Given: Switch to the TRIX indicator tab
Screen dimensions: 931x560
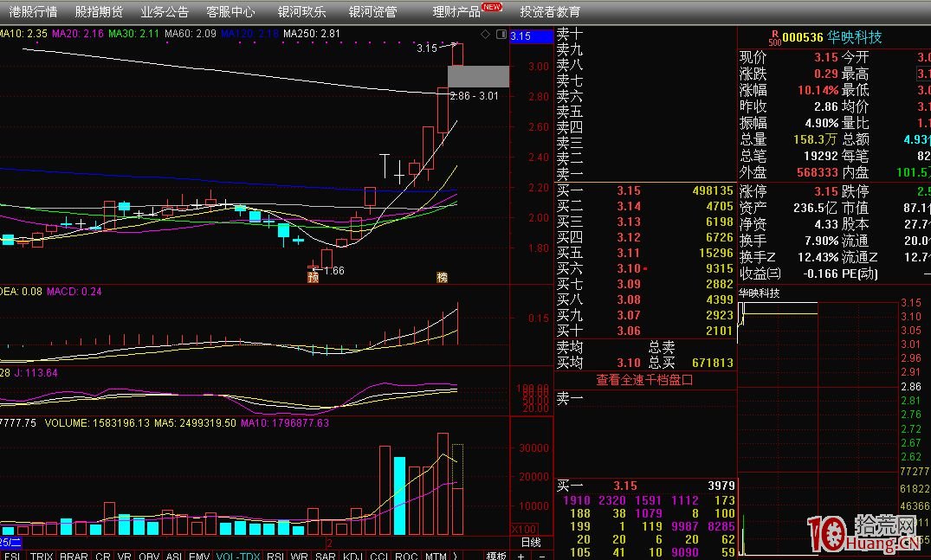Looking at the screenshot, I should (42, 556).
